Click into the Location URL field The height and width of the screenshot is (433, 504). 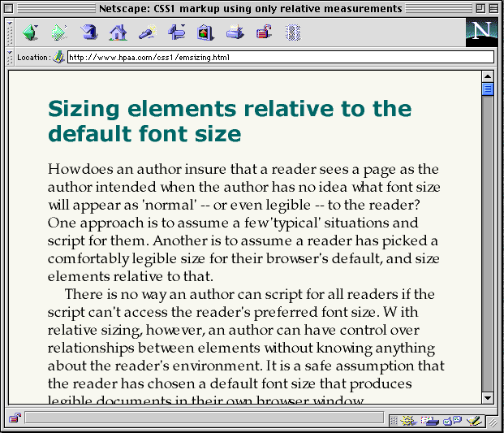pyautogui.click(x=276, y=58)
